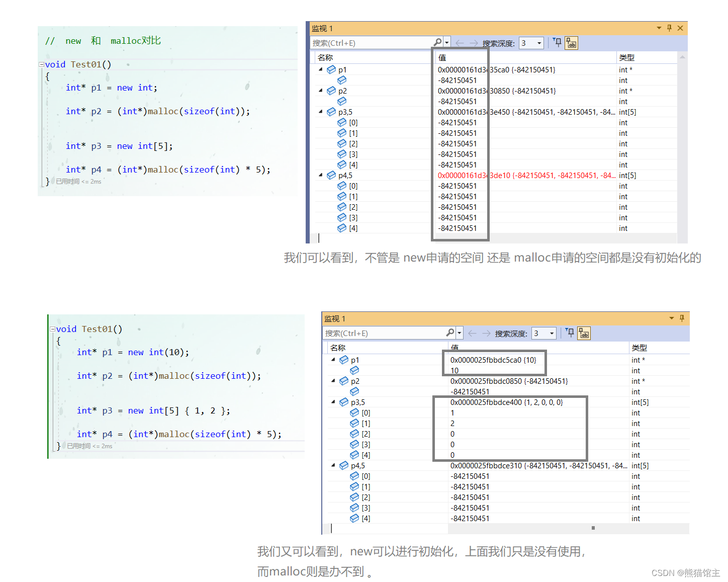This screenshot has height=582, width=728.
Task: Open search options dropdown in lower watch window
Action: (x=460, y=334)
